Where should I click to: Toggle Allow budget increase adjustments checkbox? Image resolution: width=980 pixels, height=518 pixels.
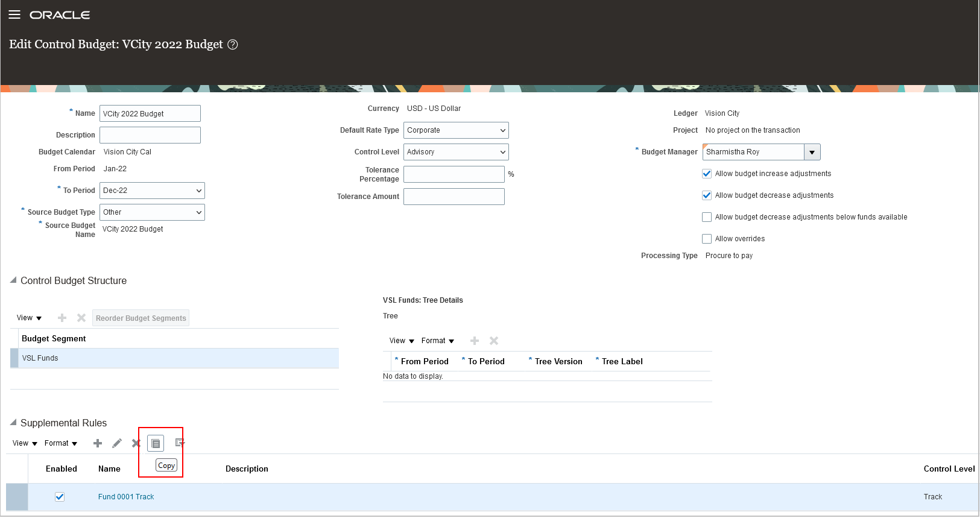pyautogui.click(x=707, y=174)
